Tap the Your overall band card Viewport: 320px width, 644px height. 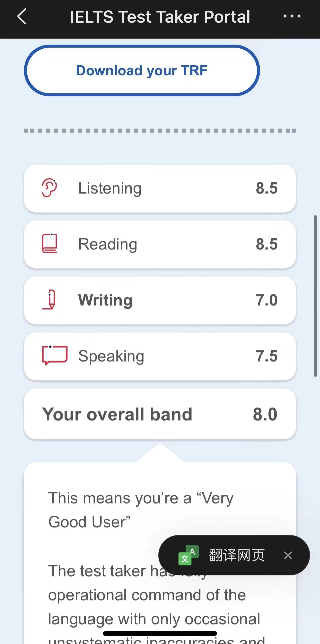(160, 414)
